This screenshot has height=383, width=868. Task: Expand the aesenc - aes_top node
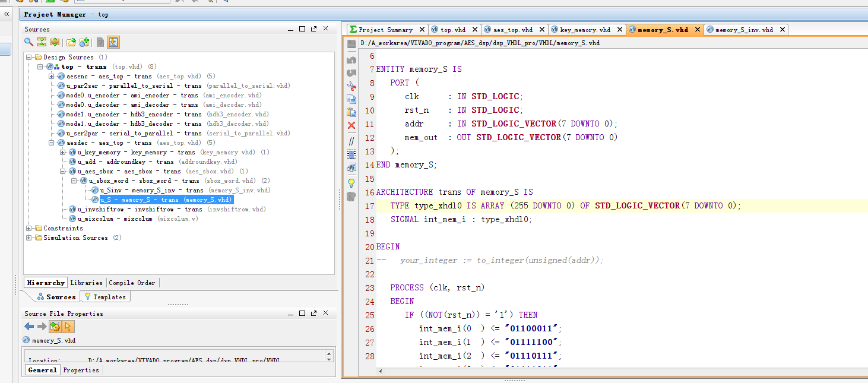52,76
